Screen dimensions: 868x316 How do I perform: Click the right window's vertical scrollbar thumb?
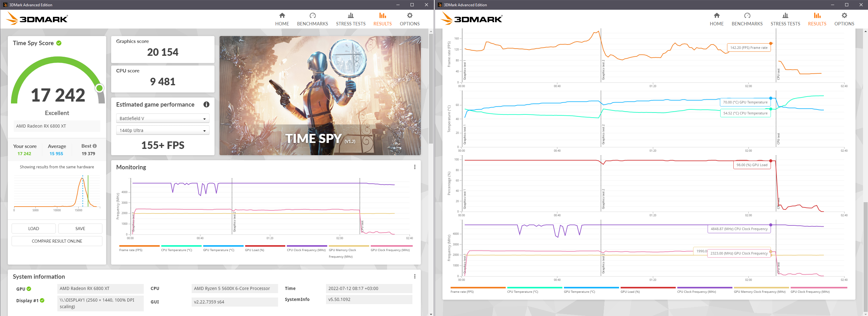865,256
